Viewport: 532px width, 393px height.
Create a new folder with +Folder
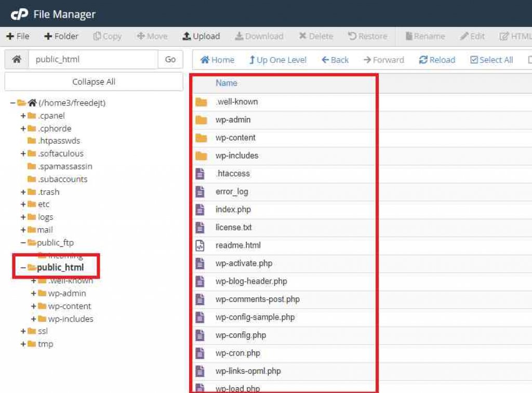(61, 36)
